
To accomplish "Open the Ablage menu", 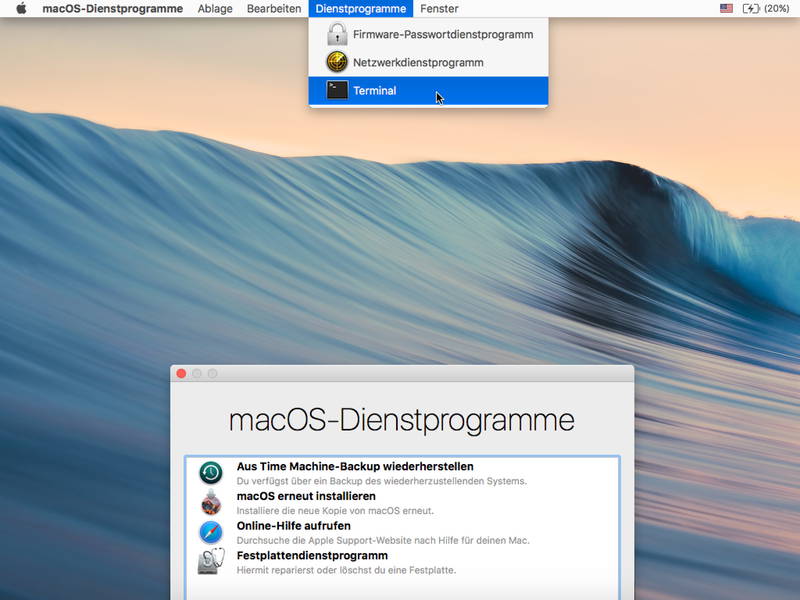I will pyautogui.click(x=215, y=9).
